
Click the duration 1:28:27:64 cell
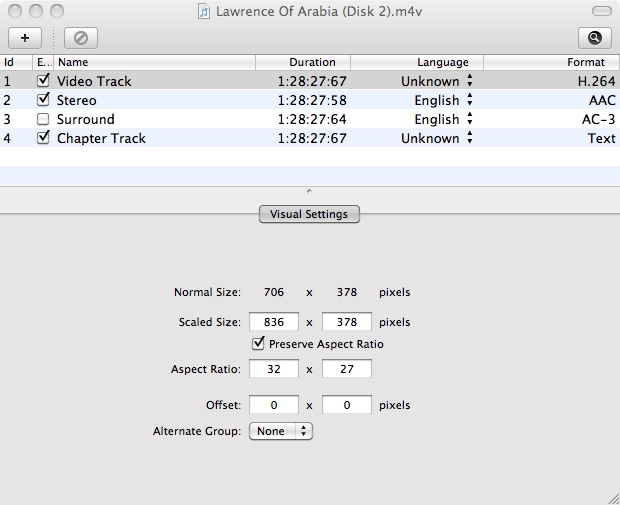[x=312, y=119]
